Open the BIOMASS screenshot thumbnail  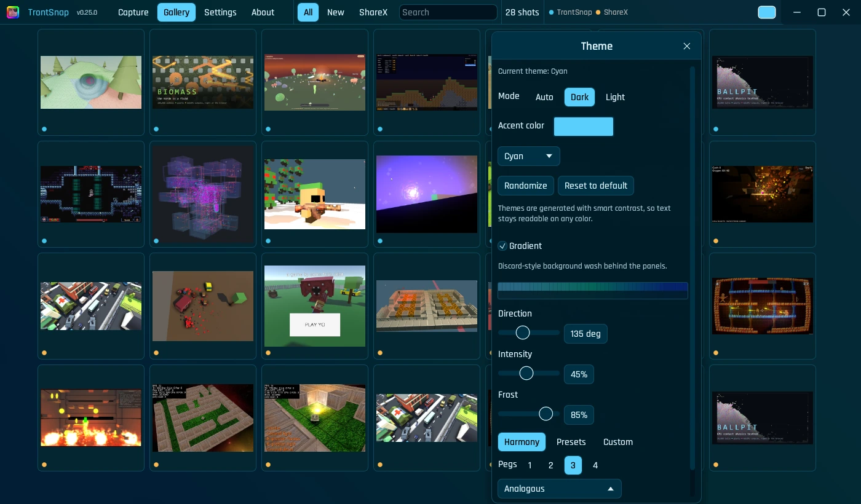(203, 82)
